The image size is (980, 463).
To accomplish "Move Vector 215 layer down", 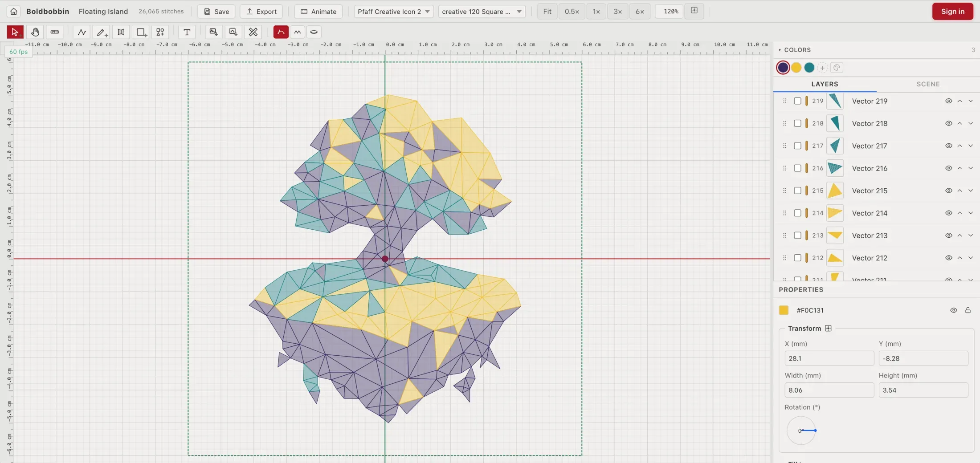I will (x=971, y=191).
